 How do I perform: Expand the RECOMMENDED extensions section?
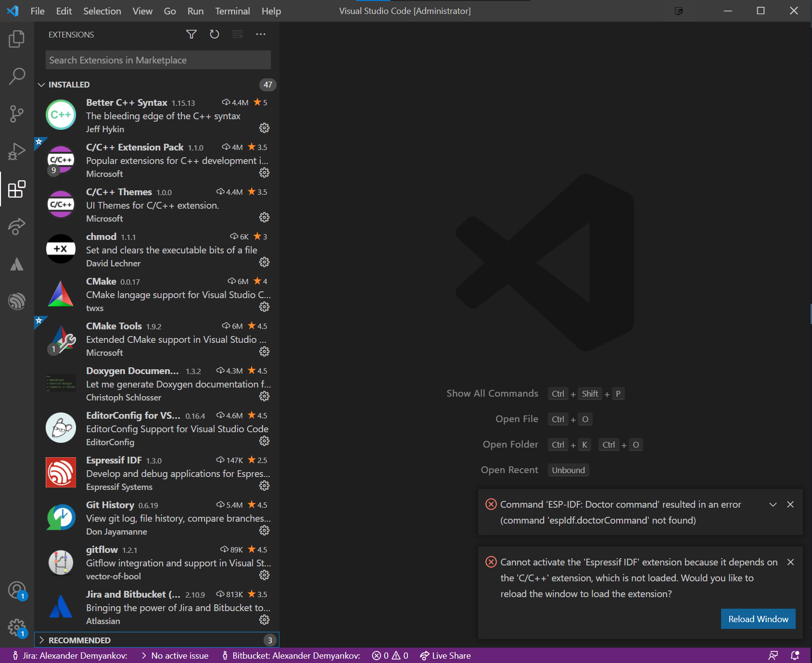pos(42,640)
